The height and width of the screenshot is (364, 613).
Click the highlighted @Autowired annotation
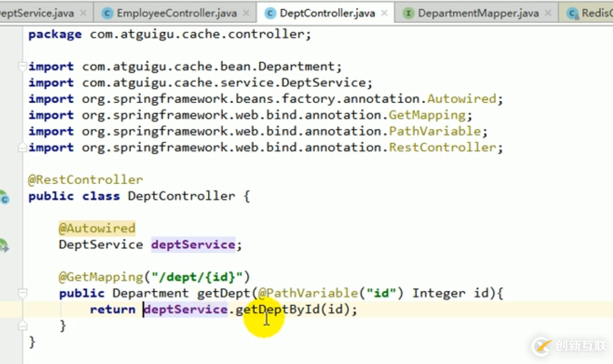point(97,229)
